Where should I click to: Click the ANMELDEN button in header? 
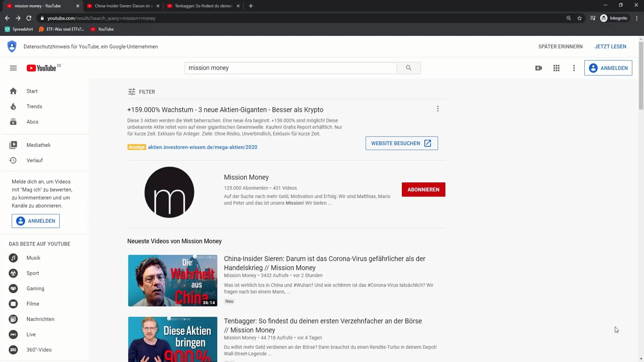pos(608,68)
